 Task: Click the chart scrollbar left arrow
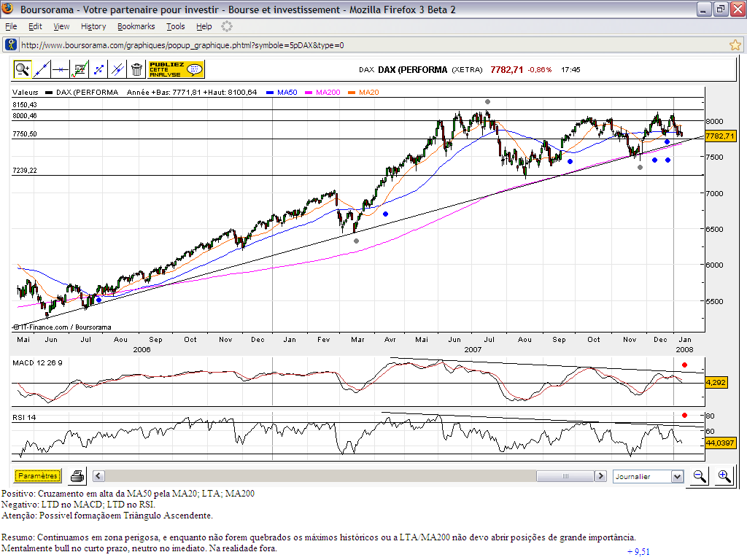pyautogui.click(x=98, y=475)
